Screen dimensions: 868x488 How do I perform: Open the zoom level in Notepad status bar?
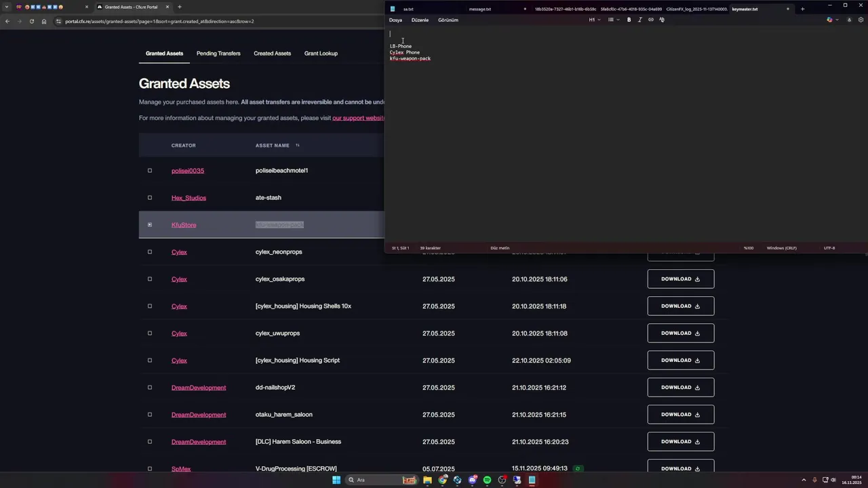click(749, 248)
